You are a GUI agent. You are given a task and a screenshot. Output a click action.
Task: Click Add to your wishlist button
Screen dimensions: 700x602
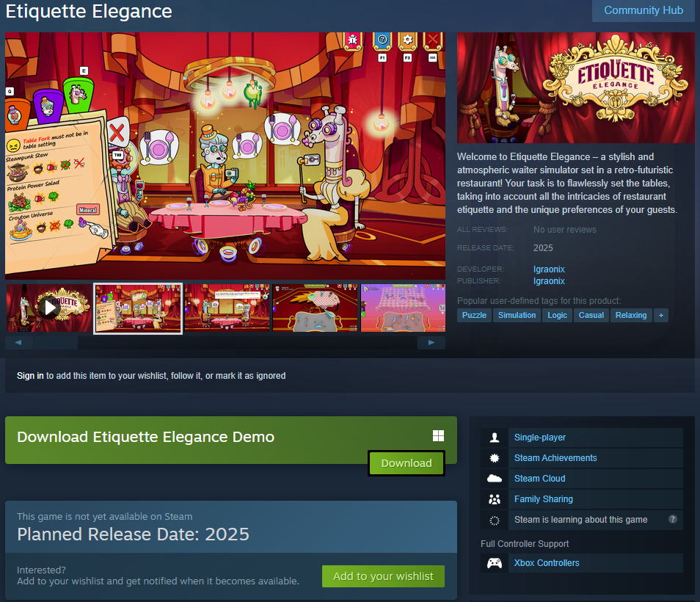[x=383, y=576]
